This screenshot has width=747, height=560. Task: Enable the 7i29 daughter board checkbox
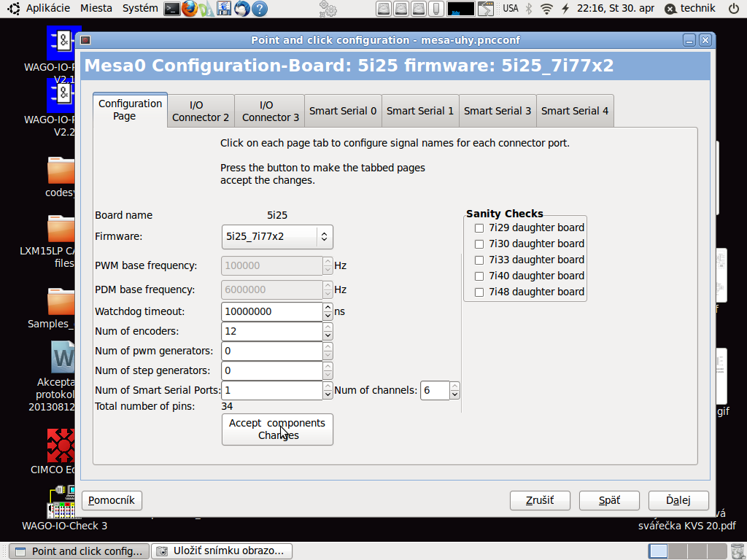pyautogui.click(x=479, y=227)
